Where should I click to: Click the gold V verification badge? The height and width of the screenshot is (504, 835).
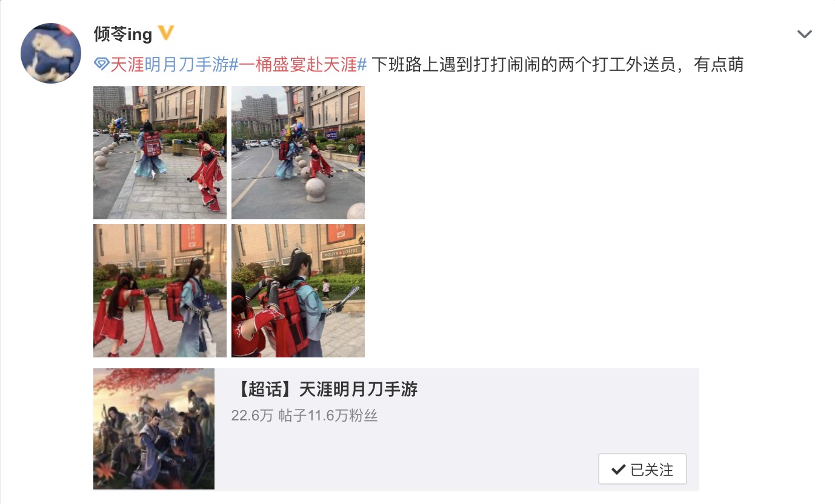click(x=166, y=33)
